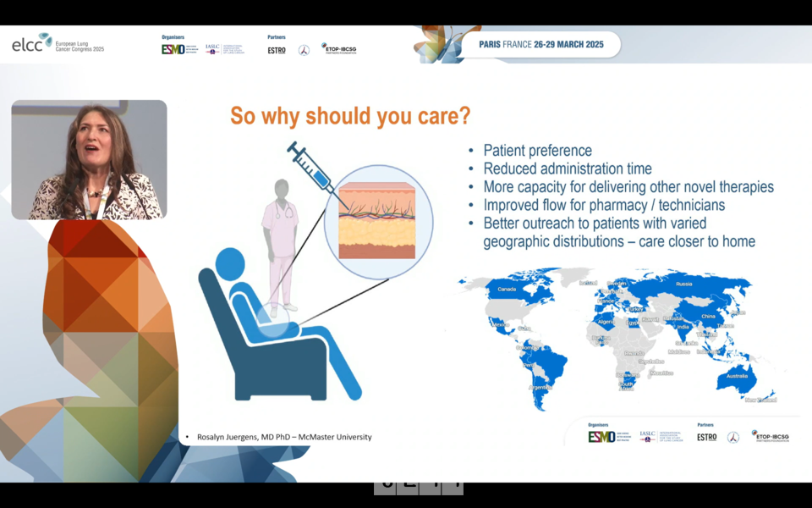
Task: Click the Paris France 26-29 March 2025 banner
Action: [540, 45]
